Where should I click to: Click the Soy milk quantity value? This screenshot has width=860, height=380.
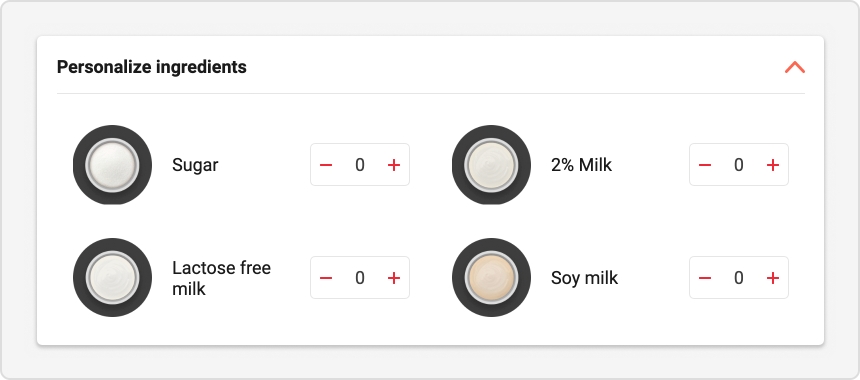tap(739, 278)
